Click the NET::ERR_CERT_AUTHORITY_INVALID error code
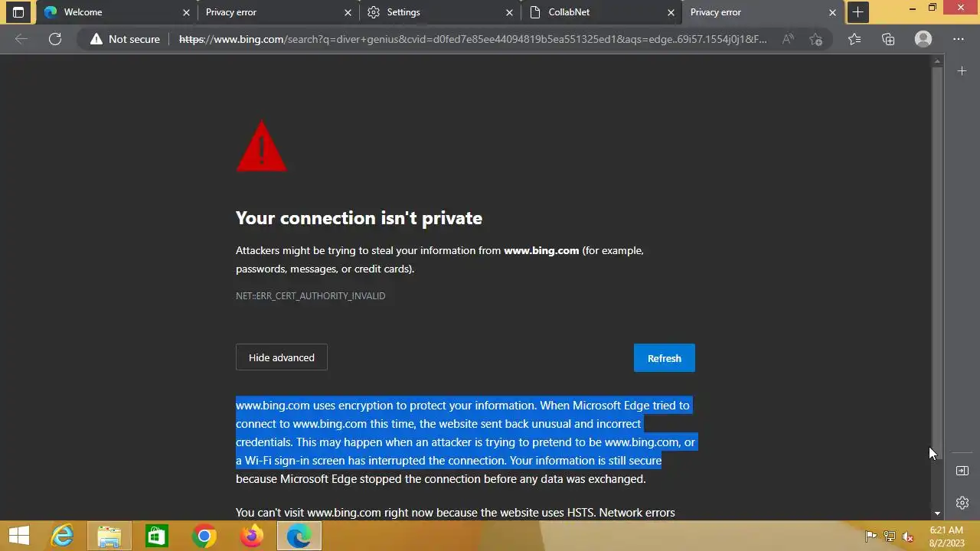980x551 pixels. (x=310, y=295)
